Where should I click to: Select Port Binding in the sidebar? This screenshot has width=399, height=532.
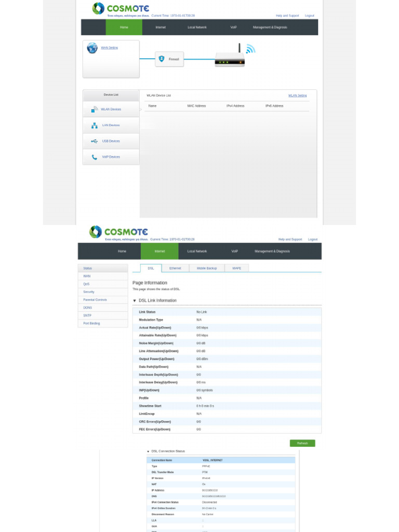point(103,323)
